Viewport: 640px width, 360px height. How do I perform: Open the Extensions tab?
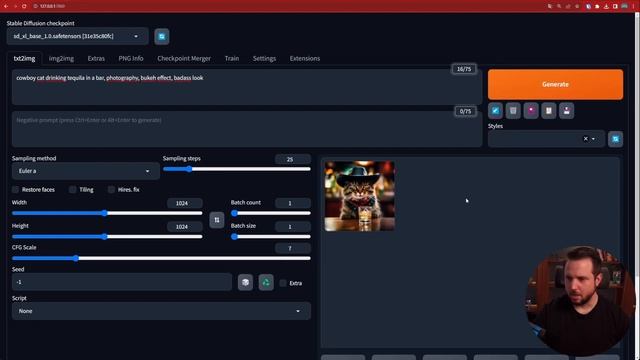304,58
